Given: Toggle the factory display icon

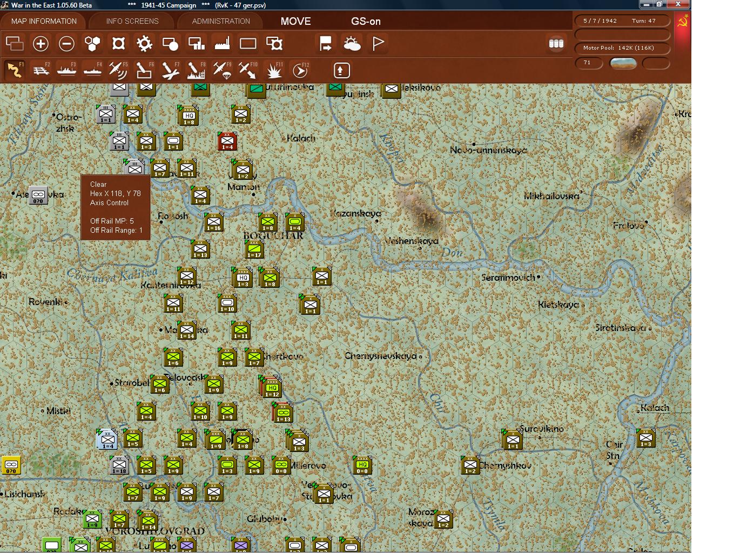Looking at the screenshot, I should coord(222,43).
